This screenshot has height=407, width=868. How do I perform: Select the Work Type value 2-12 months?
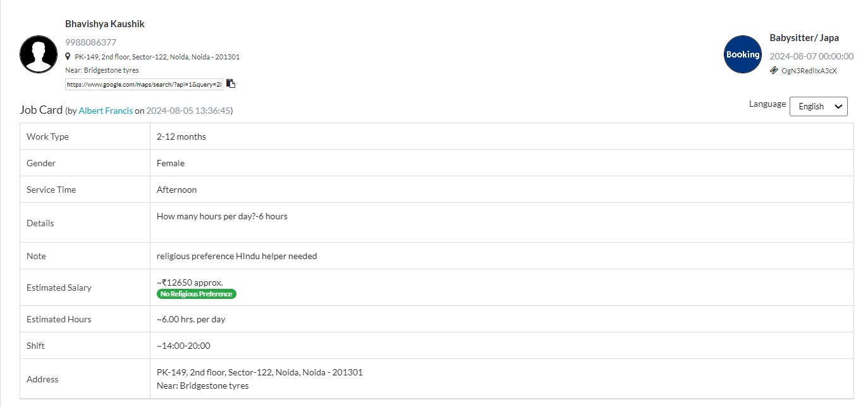(x=181, y=137)
